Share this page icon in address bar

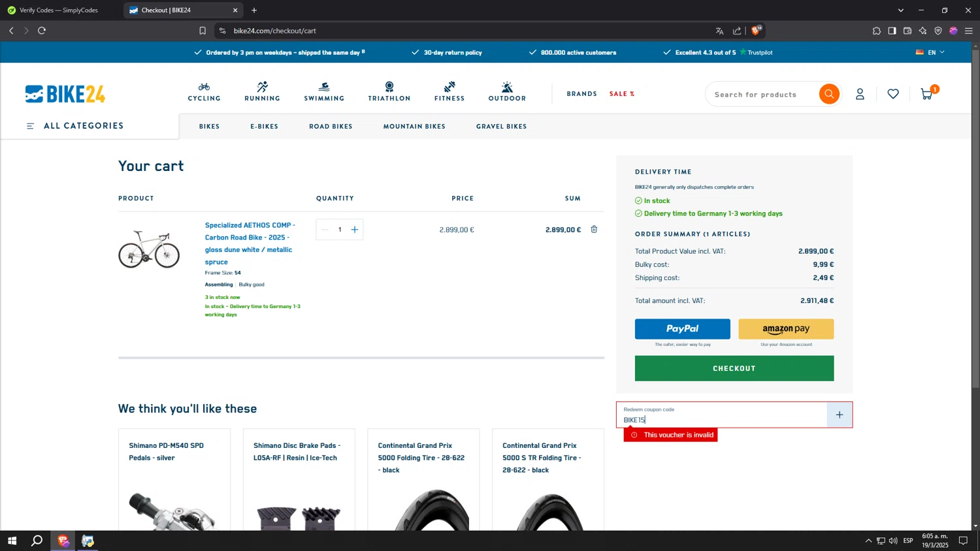click(737, 31)
